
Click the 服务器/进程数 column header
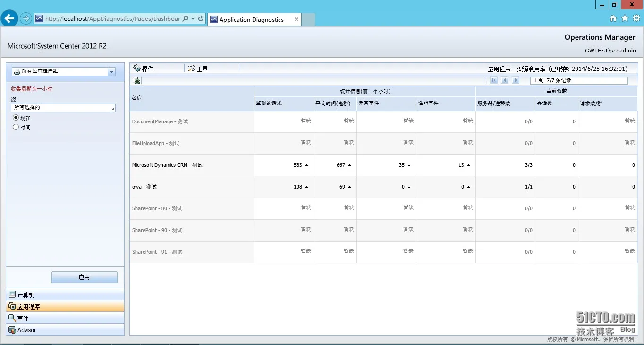[x=506, y=103]
